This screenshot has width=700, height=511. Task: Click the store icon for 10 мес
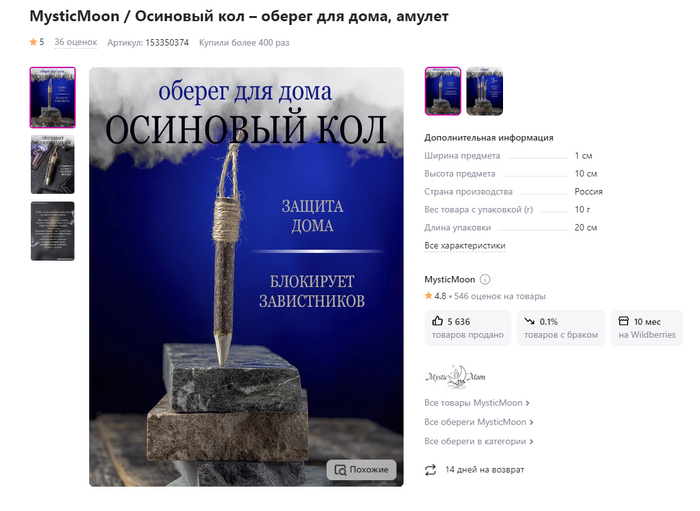(x=624, y=321)
